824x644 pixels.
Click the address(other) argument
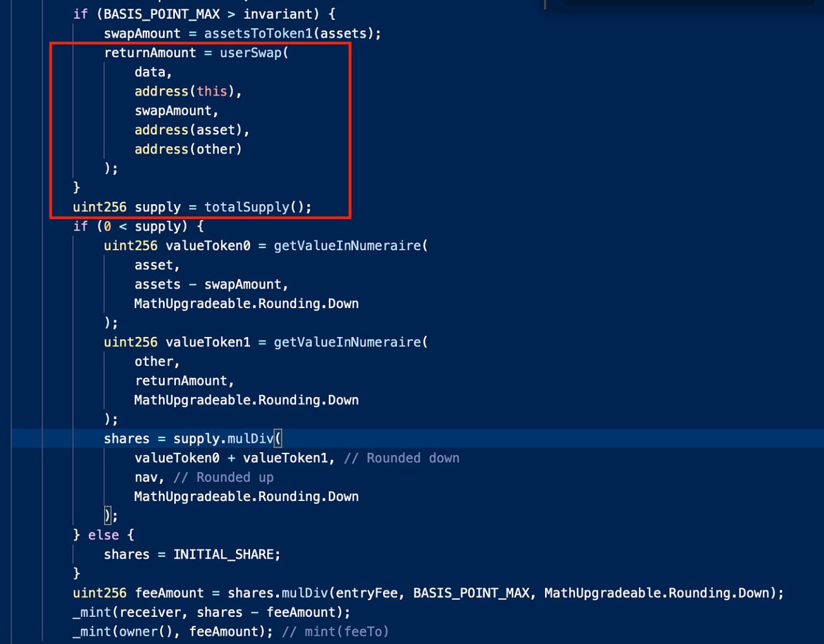tap(188, 149)
